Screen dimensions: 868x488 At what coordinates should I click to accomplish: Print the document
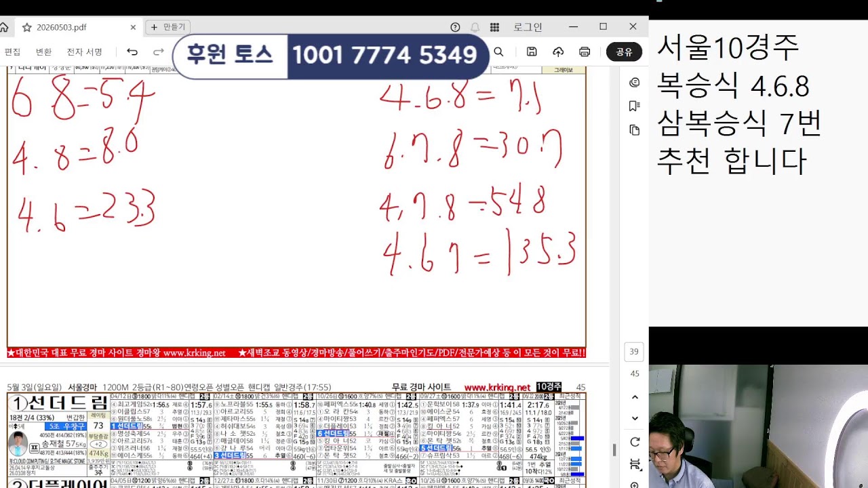coord(585,52)
